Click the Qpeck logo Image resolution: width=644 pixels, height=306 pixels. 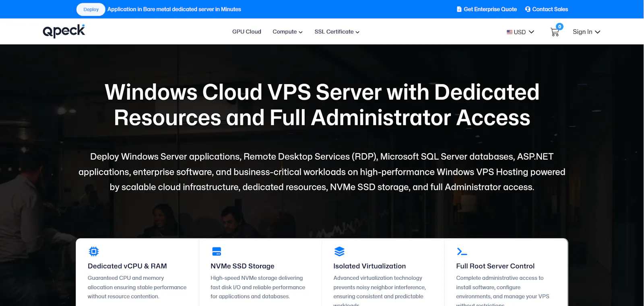pyautogui.click(x=64, y=31)
